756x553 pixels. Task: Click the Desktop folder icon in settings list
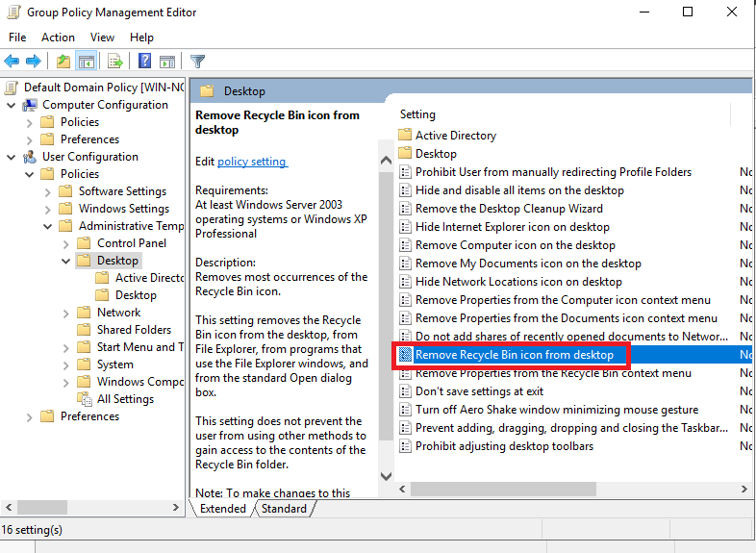pyautogui.click(x=405, y=153)
